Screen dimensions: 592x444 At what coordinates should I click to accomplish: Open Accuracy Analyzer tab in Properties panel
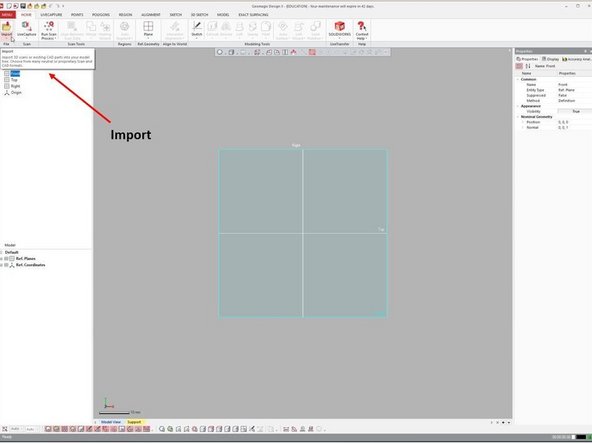tap(577, 59)
